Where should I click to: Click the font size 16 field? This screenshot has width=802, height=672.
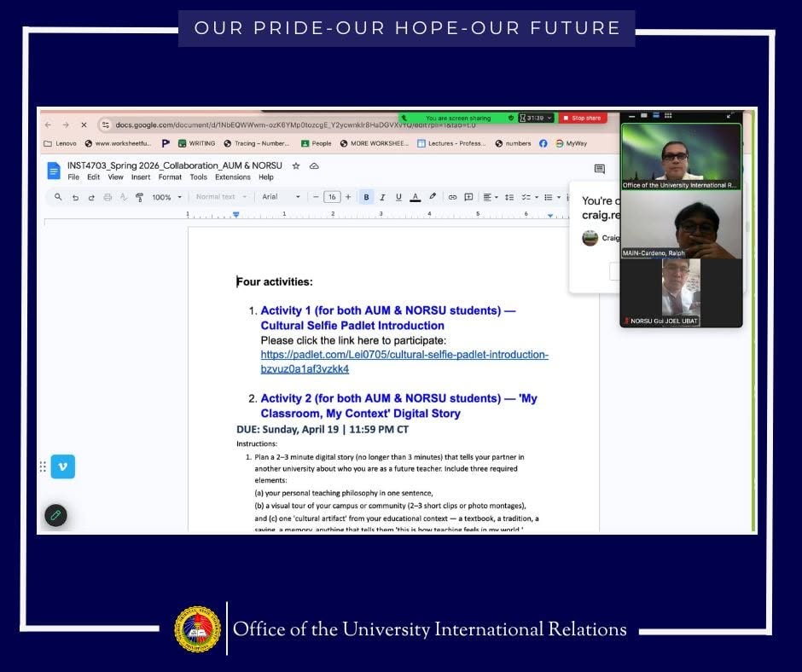point(332,197)
